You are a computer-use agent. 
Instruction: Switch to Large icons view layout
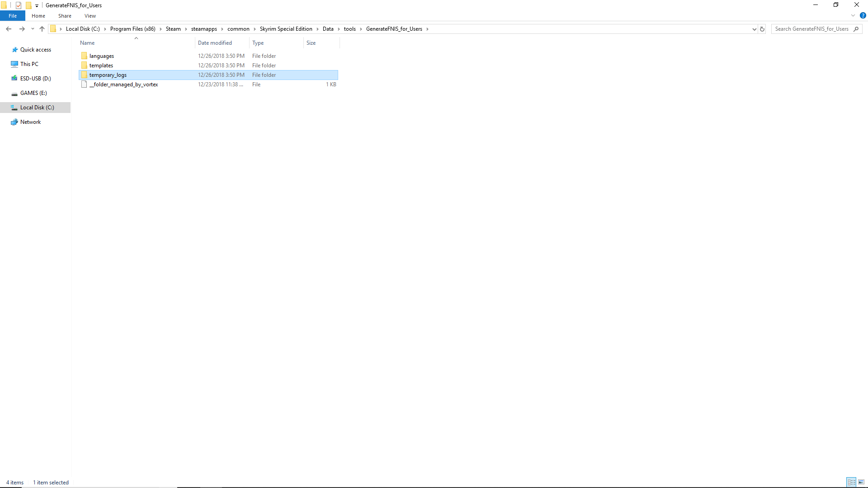click(x=861, y=482)
